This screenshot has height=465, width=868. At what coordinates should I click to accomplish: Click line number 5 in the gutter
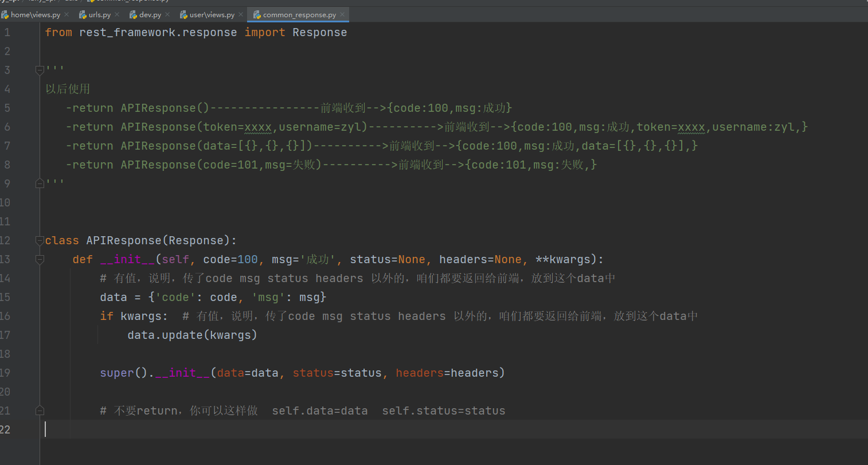coord(7,108)
